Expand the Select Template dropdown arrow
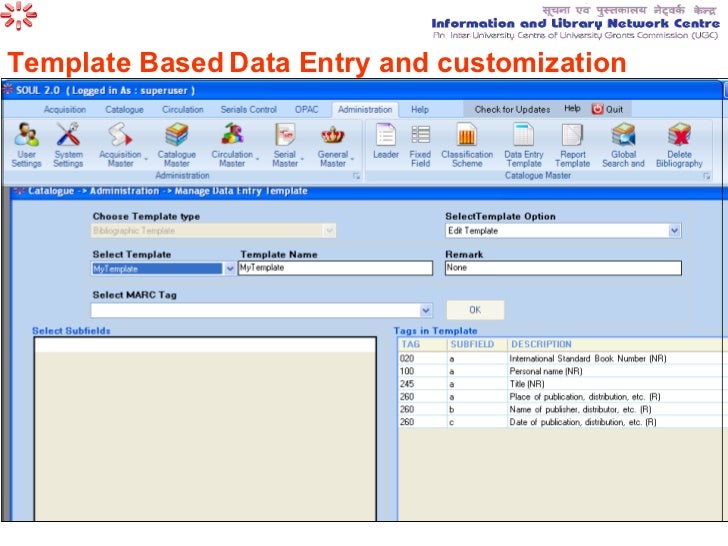Screen dimensions: 728x546 pos(231,269)
